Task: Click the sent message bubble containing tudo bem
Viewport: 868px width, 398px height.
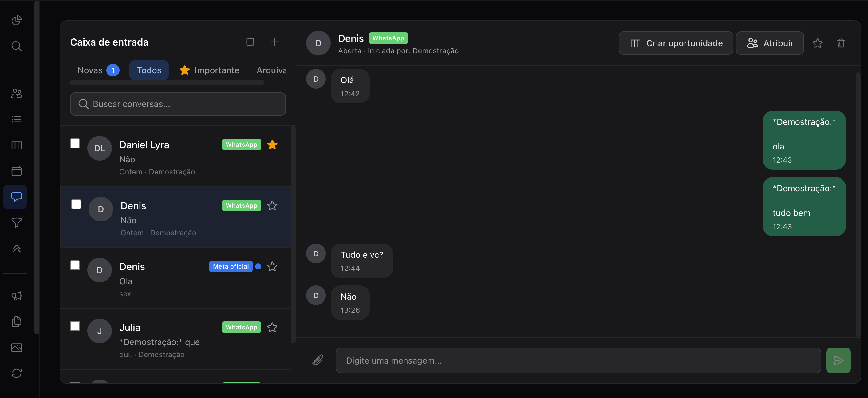Action: (x=804, y=207)
